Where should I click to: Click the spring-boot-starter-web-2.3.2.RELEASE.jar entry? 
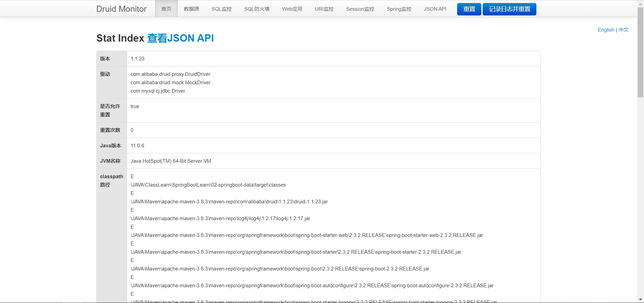pos(307,235)
